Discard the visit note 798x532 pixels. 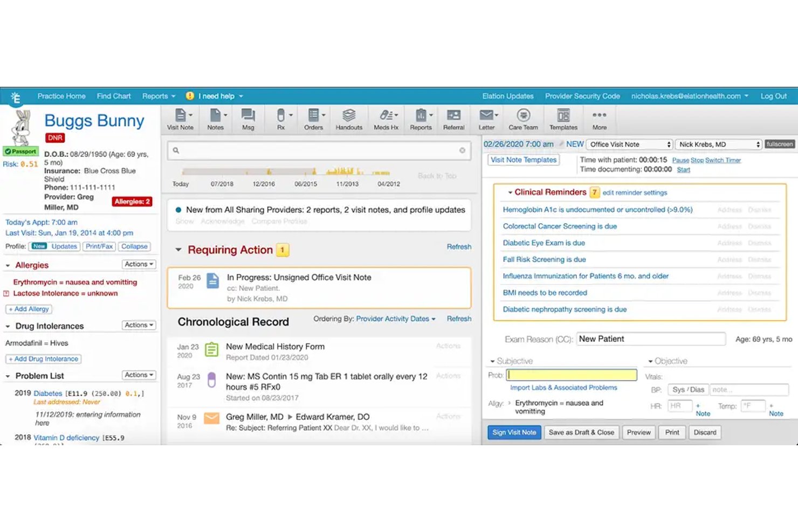coord(705,432)
